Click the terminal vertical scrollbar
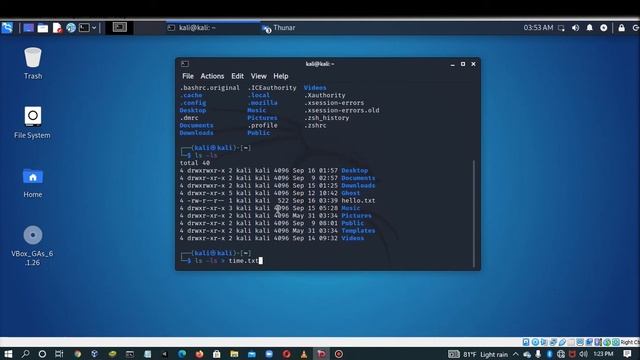Viewport: 640px width, 360px height. pyautogui.click(x=473, y=213)
